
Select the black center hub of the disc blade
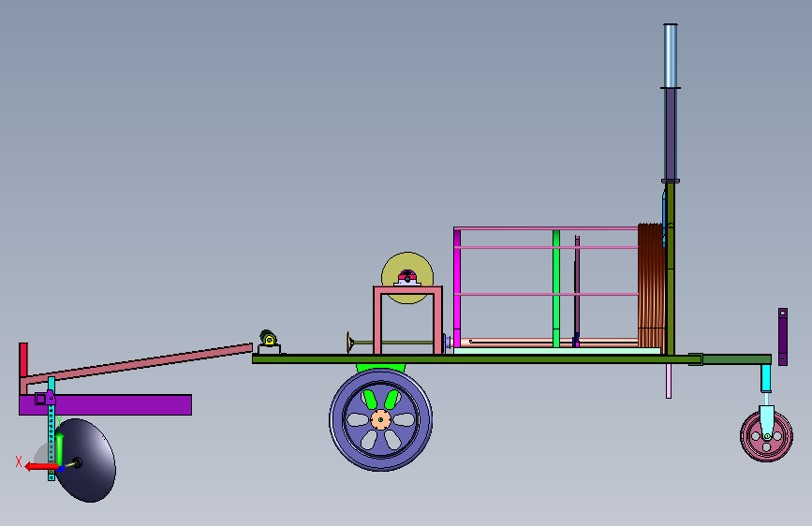click(77, 463)
